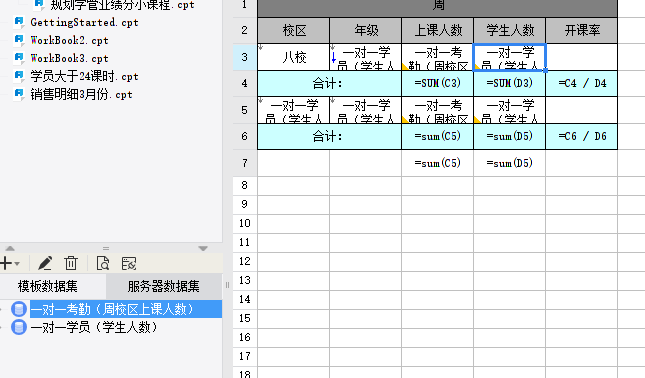Click row header 5

(x=245, y=110)
